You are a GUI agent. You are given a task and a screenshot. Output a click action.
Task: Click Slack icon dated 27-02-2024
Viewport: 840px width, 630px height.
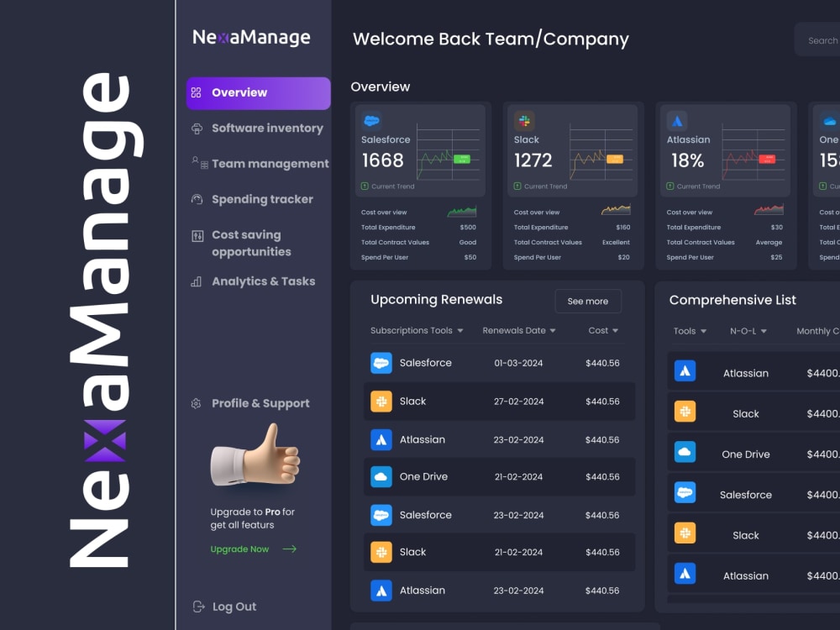[381, 402]
